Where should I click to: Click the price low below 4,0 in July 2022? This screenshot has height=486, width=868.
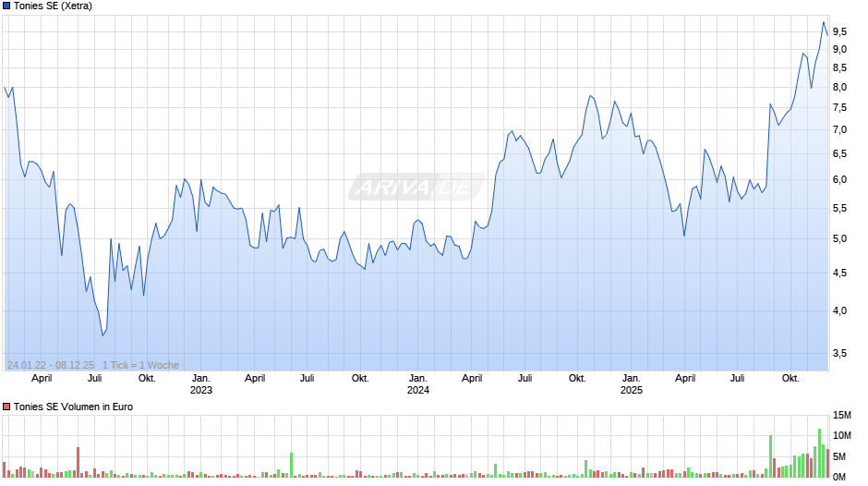102,334
